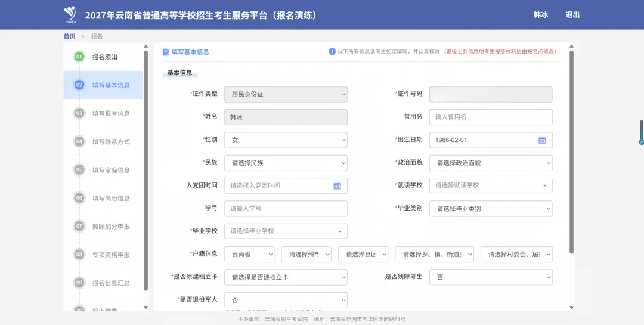644x325 pixels.
Task: Open 请选择乡、镇、街道 dropdown
Action: point(435,254)
